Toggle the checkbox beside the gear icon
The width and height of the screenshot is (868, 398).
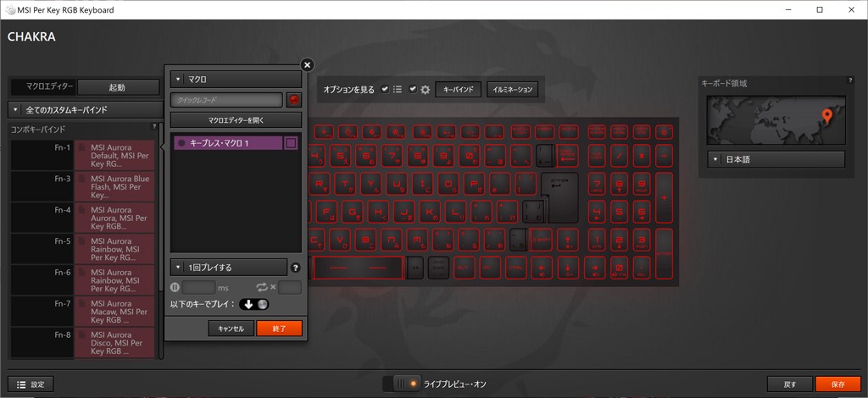coord(413,90)
